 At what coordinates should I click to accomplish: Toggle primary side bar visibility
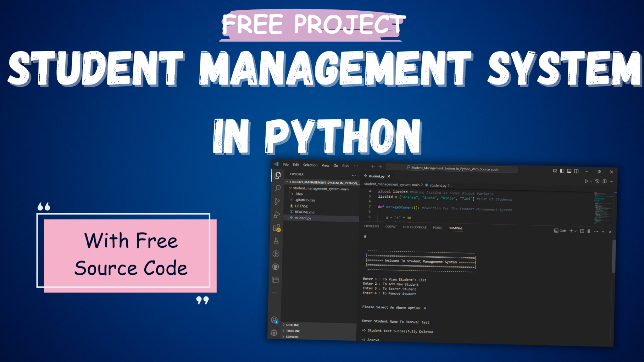click(x=562, y=171)
